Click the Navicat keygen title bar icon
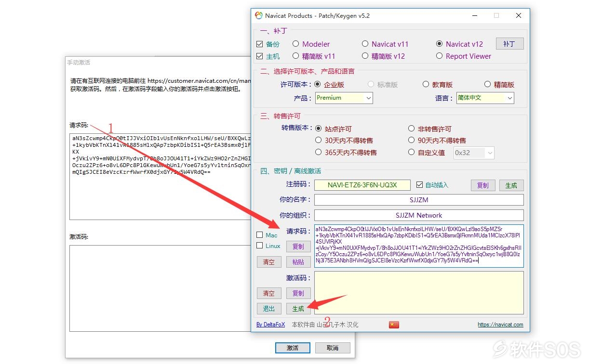Image resolution: width=589 pixels, height=364 pixels. pyautogui.click(x=259, y=15)
